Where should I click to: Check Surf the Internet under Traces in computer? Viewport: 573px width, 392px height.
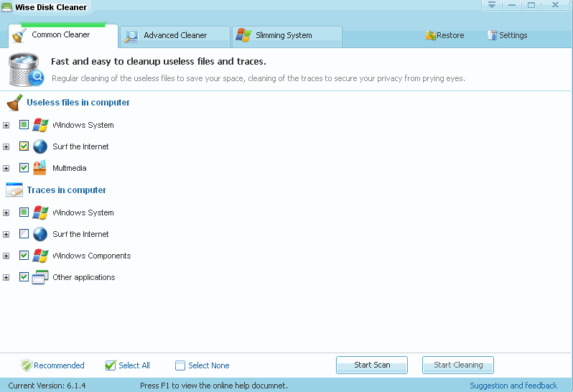24,234
